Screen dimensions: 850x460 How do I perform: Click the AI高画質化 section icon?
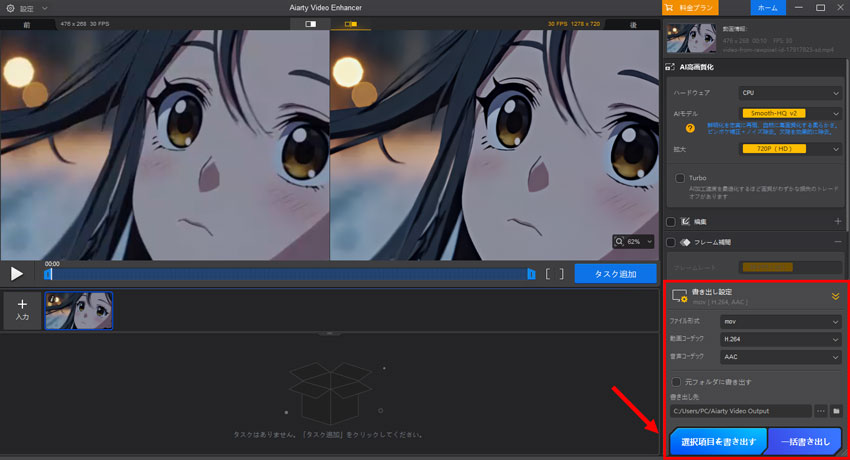[670, 67]
